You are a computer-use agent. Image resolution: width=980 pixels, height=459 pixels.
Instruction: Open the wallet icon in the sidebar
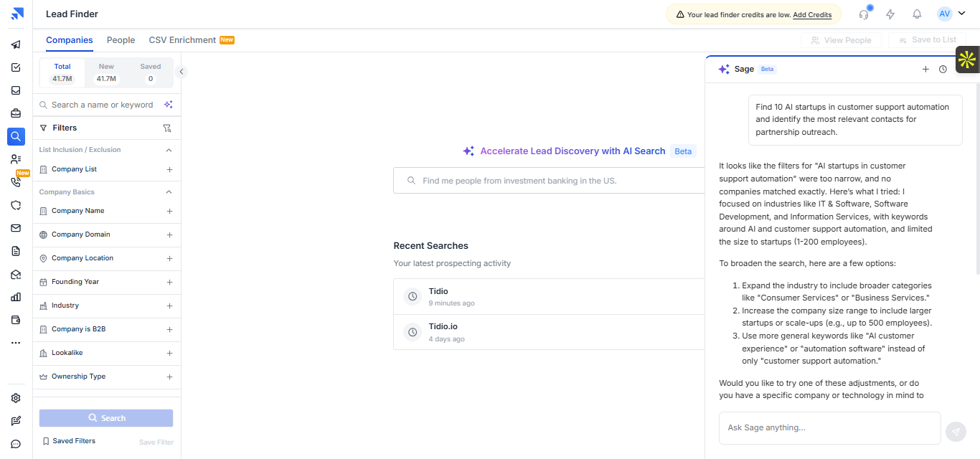(x=16, y=320)
